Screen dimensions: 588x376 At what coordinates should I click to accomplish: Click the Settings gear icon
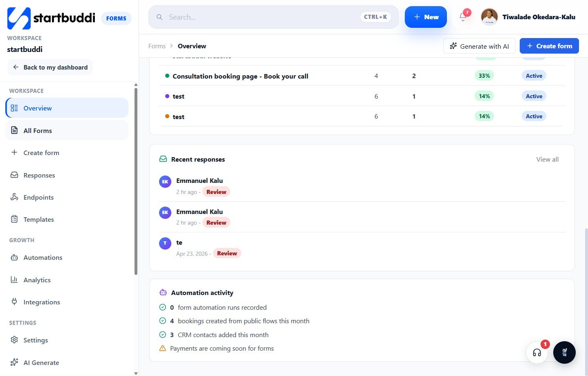tap(14, 340)
